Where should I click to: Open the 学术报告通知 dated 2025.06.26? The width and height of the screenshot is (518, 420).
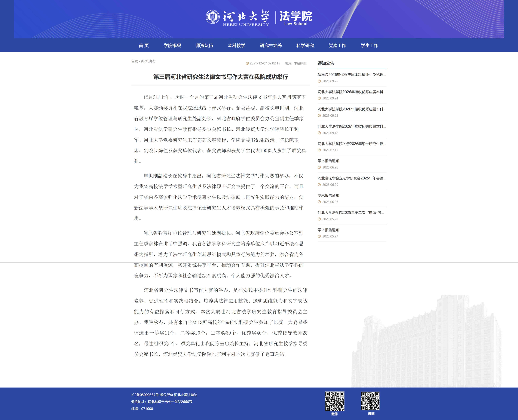click(x=328, y=161)
